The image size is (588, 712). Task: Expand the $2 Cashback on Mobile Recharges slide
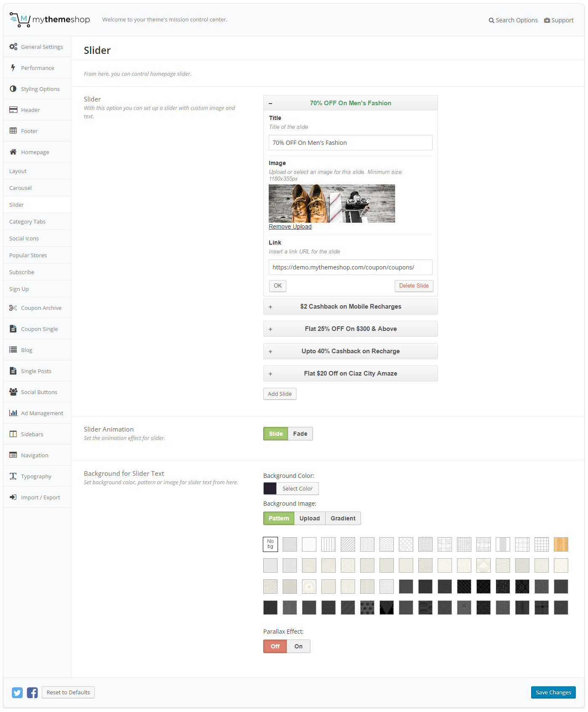click(x=350, y=307)
